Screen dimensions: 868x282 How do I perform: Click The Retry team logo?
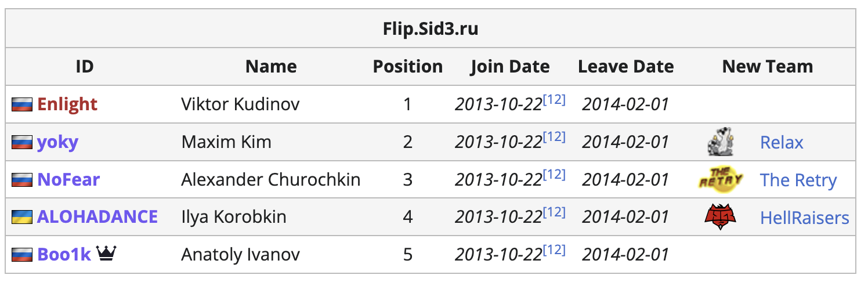pyautogui.click(x=720, y=180)
